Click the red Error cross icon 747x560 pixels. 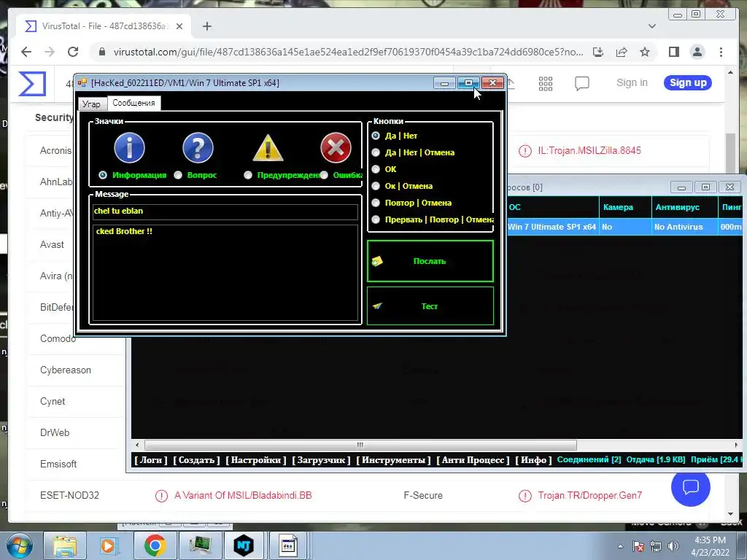[336, 147]
